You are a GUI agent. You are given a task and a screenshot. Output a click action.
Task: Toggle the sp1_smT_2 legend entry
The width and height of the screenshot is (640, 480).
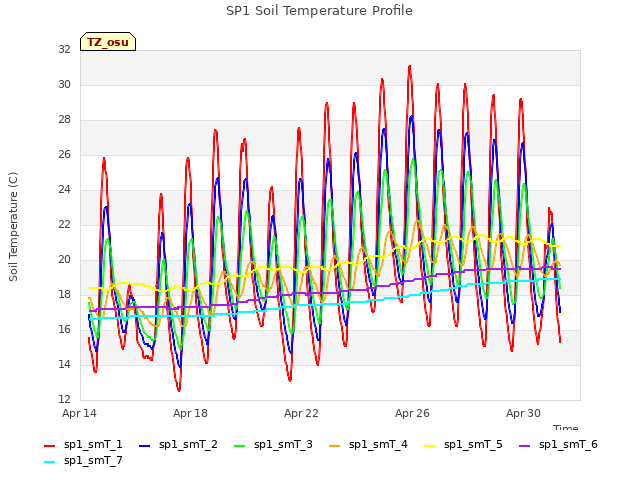click(x=178, y=444)
